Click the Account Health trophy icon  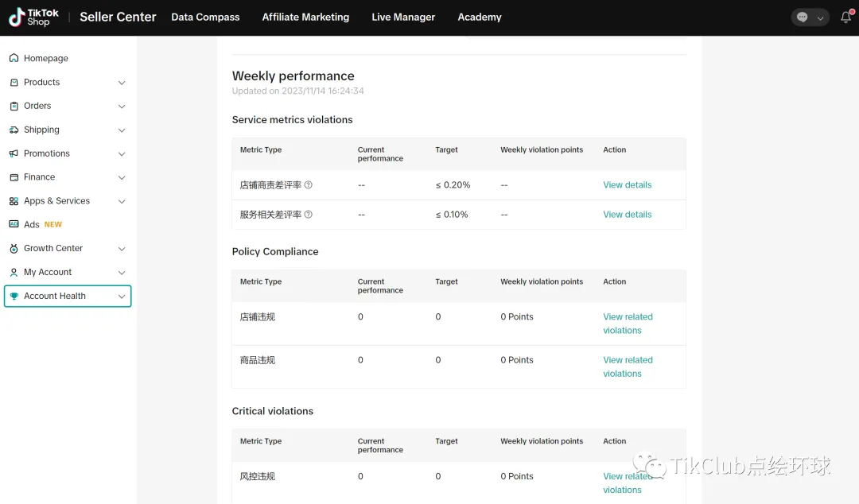point(14,296)
